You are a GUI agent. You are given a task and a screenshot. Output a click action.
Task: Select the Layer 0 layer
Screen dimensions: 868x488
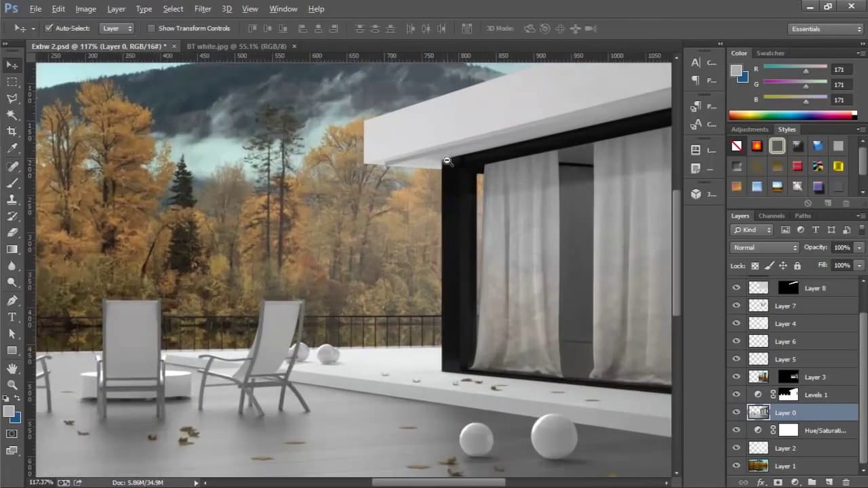(785, 412)
